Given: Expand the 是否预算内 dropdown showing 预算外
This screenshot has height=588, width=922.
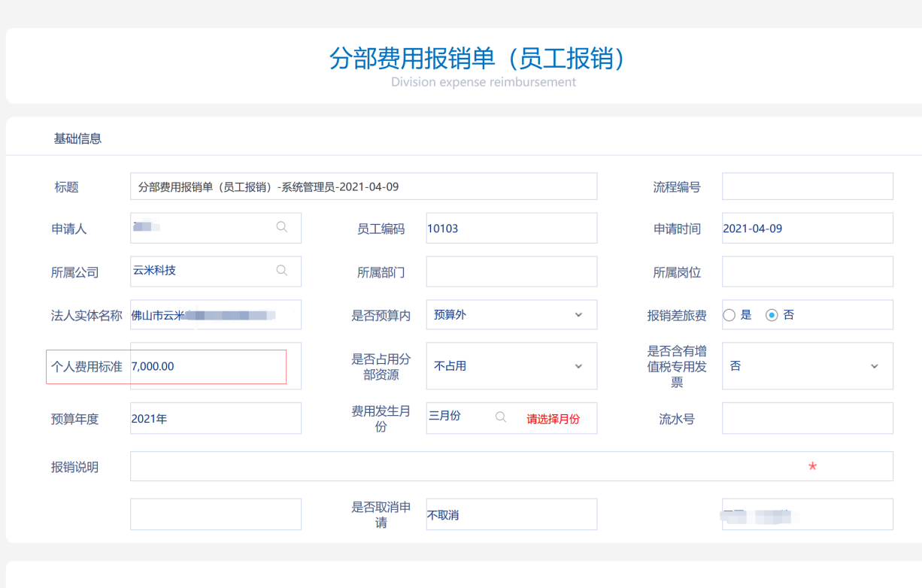Looking at the screenshot, I should (x=511, y=315).
